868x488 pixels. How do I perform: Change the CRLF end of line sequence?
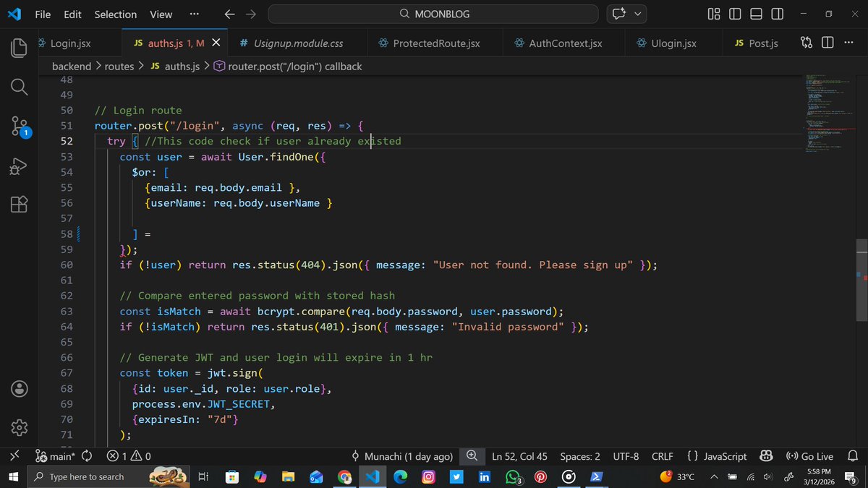pos(663,456)
